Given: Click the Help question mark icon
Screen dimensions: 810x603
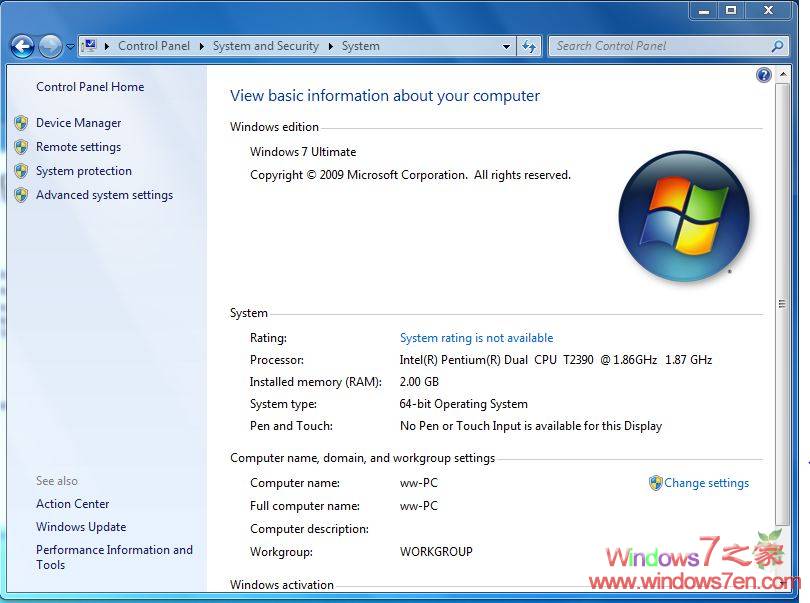Looking at the screenshot, I should 763,74.
